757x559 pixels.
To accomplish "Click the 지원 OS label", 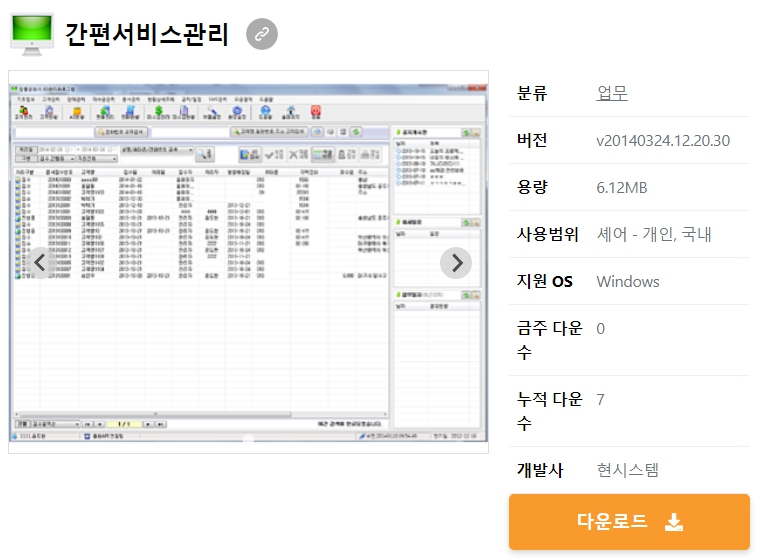I will point(545,281).
